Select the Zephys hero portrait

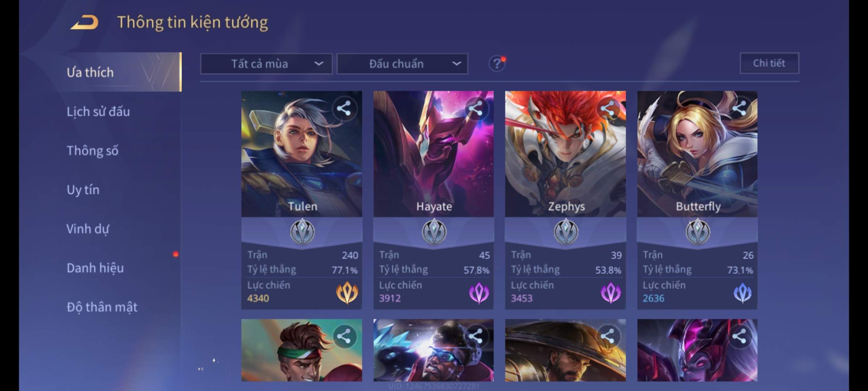565,154
